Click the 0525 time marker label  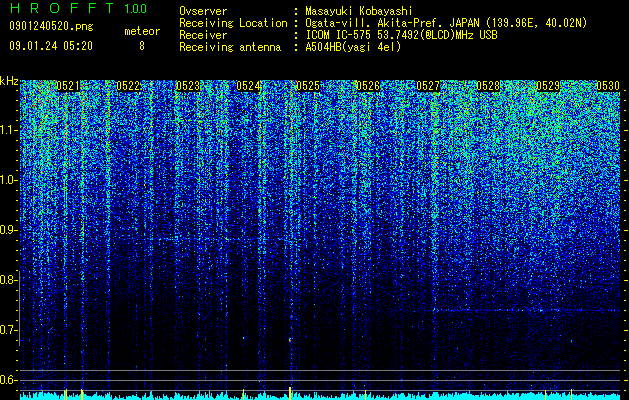(308, 86)
